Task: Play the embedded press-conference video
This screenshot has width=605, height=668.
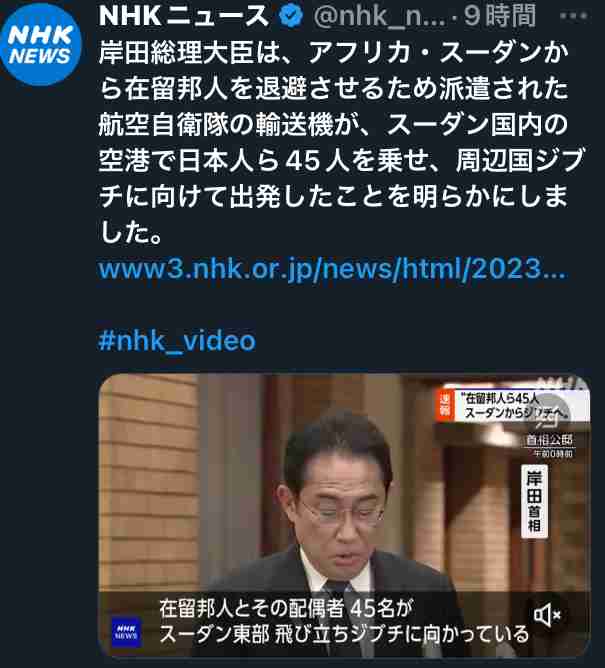Action: click(344, 515)
